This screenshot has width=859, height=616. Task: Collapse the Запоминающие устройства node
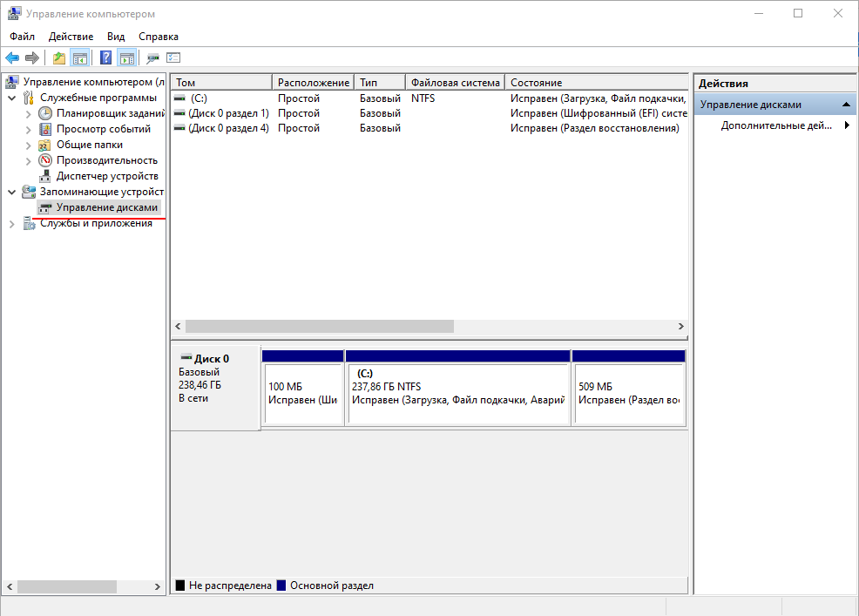tap(11, 193)
